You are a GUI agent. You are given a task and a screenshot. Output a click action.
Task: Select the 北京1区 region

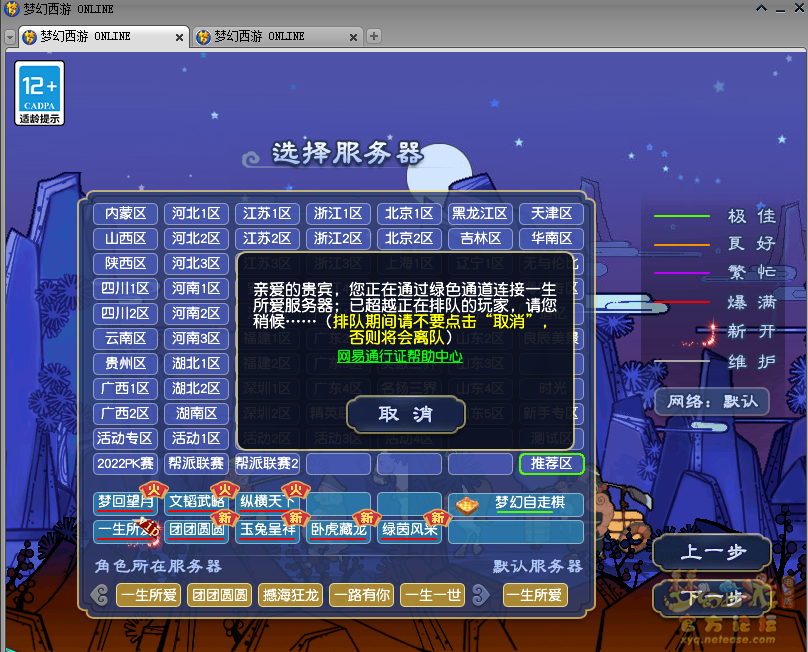[410, 213]
